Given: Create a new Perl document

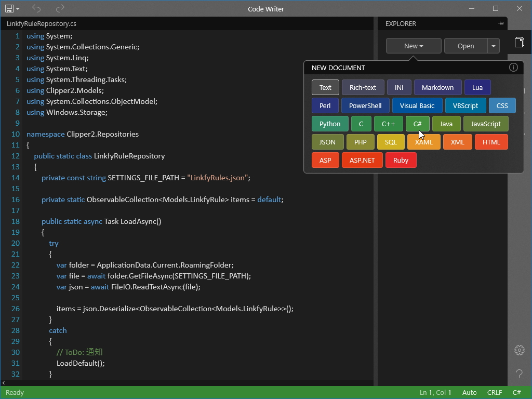Looking at the screenshot, I should [x=325, y=105].
